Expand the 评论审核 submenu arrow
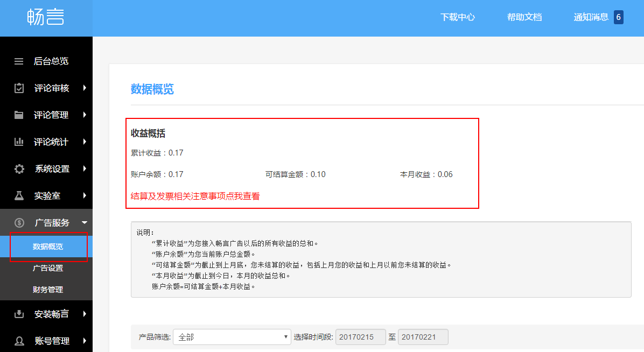 [85, 88]
